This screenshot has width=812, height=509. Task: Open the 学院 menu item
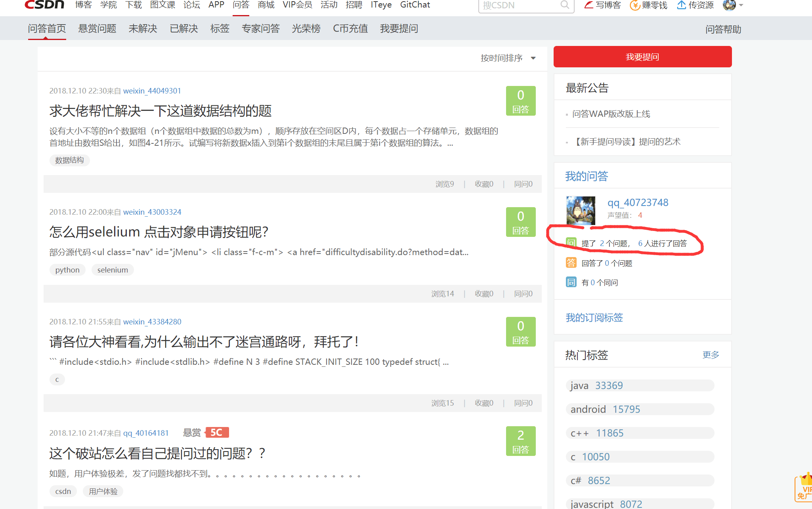[x=108, y=5]
